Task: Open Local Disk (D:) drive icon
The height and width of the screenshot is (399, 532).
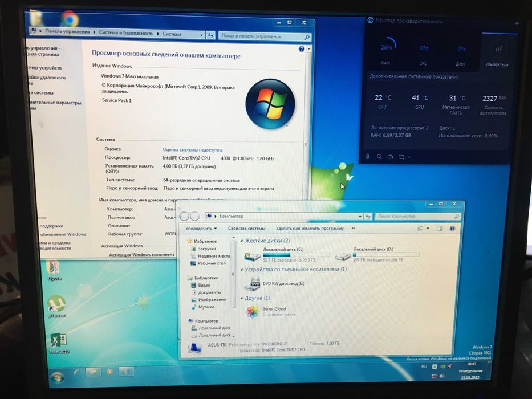Action: click(343, 255)
